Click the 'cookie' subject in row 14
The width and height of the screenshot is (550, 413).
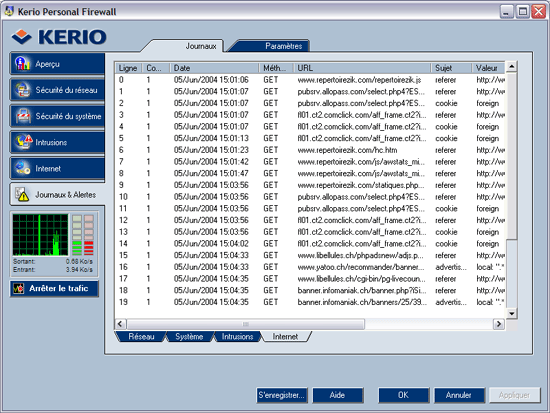point(446,244)
